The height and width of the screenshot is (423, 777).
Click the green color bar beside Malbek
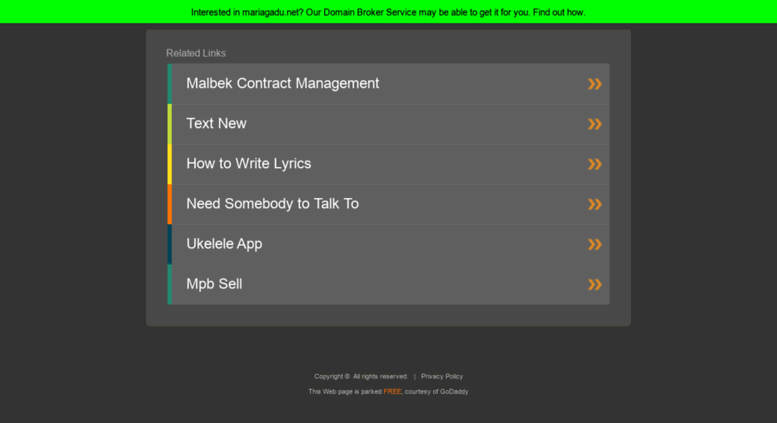pos(169,84)
